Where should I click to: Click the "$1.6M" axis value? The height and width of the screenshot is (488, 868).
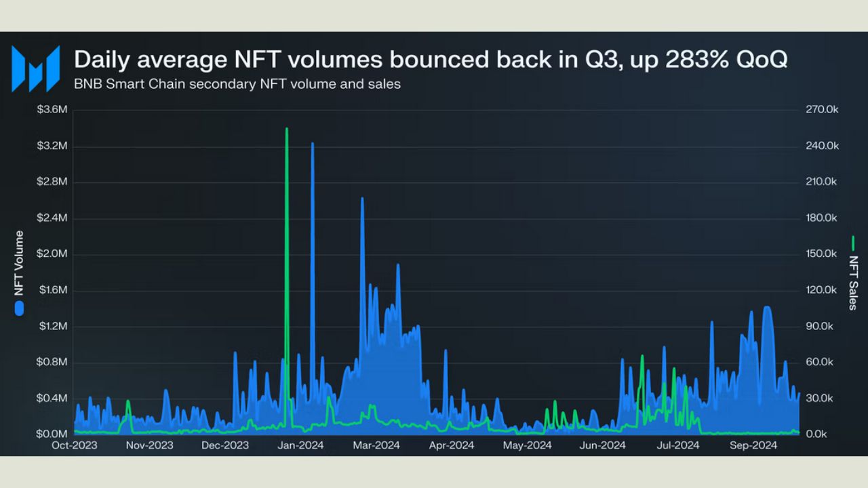pyautogui.click(x=52, y=290)
